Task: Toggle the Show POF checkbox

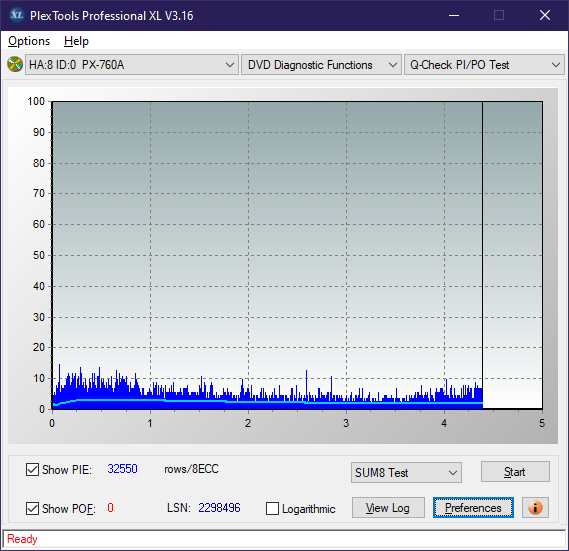Action: pyautogui.click(x=32, y=508)
